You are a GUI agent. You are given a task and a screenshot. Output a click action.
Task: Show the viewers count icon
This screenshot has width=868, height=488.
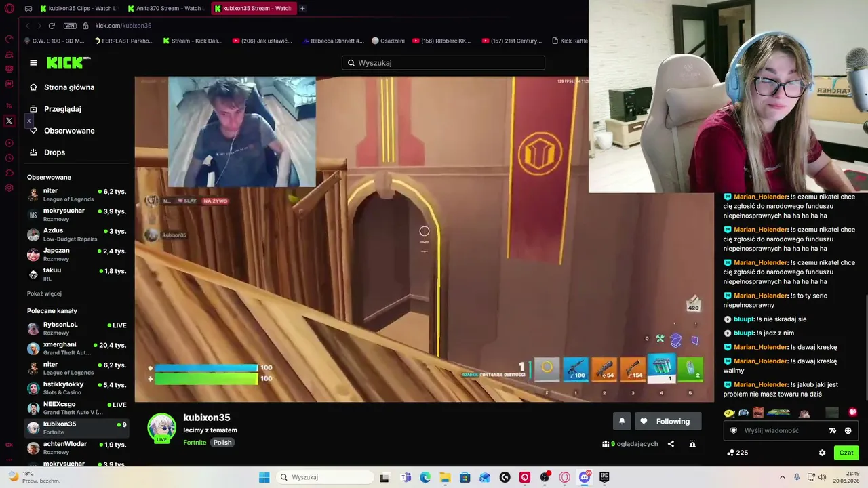[x=606, y=444]
